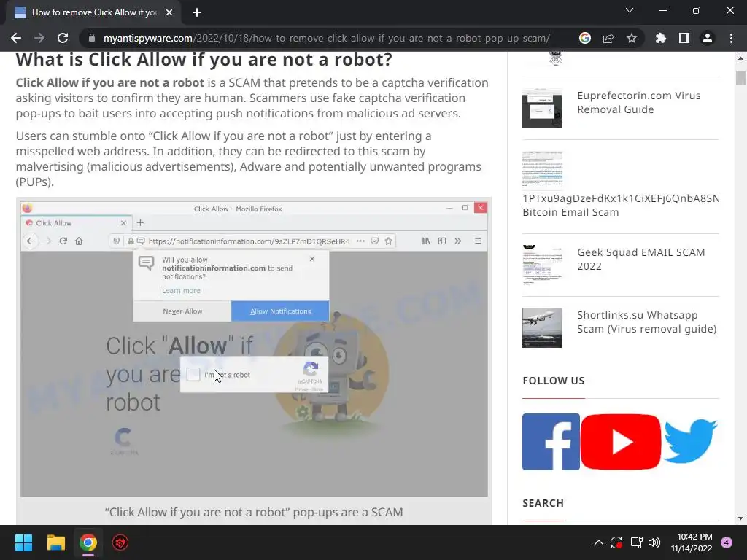This screenshot has width=747, height=560.
Task: Open Geek Squad EMAIL SCAM 2022 link
Action: [x=640, y=259]
